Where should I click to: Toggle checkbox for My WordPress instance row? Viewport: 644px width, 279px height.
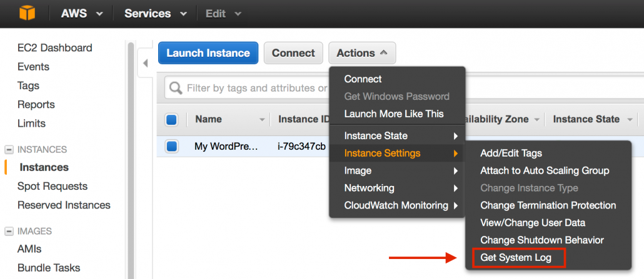point(171,146)
